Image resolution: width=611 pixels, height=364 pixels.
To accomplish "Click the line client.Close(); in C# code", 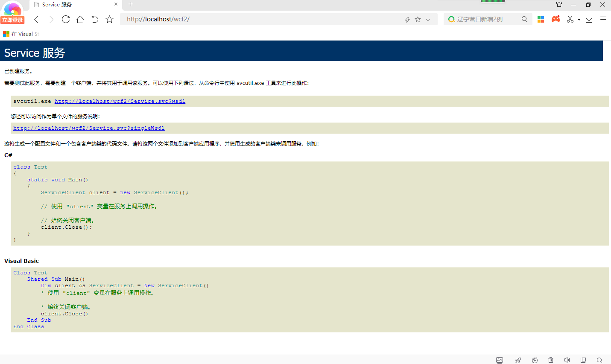I will click(x=66, y=227).
